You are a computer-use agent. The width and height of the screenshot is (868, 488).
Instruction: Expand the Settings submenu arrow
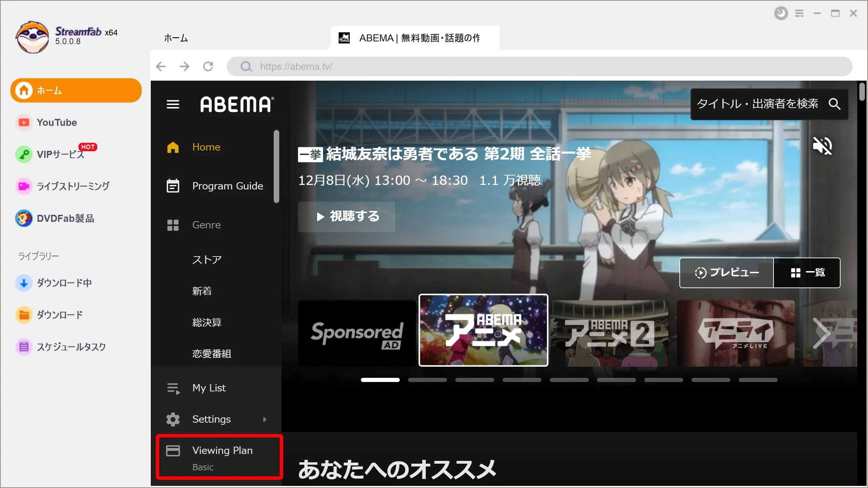(x=265, y=420)
